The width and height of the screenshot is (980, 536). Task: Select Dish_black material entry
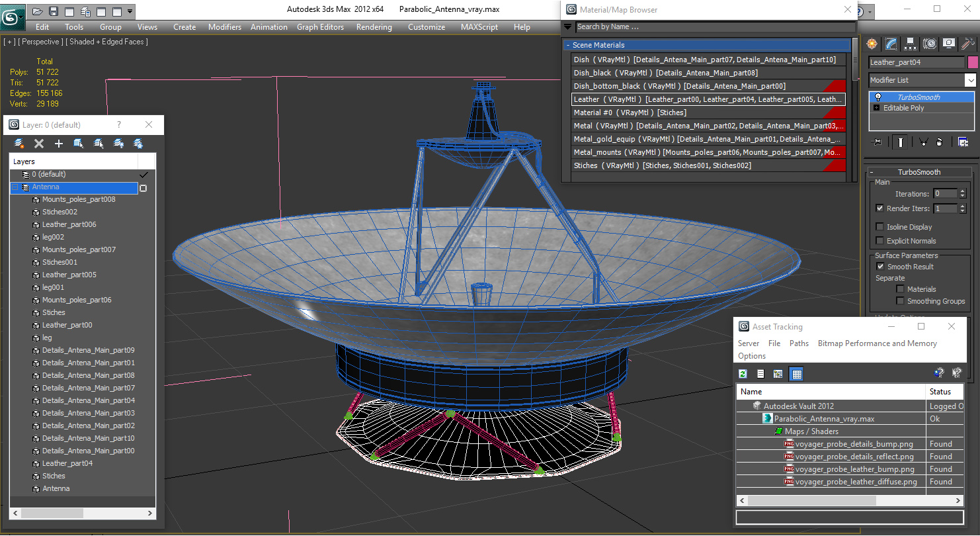click(708, 73)
